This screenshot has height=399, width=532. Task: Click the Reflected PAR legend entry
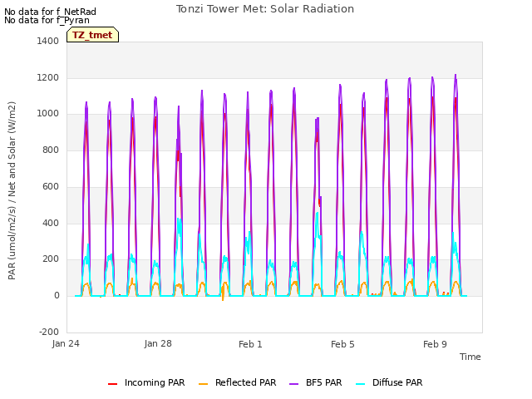click(x=237, y=382)
